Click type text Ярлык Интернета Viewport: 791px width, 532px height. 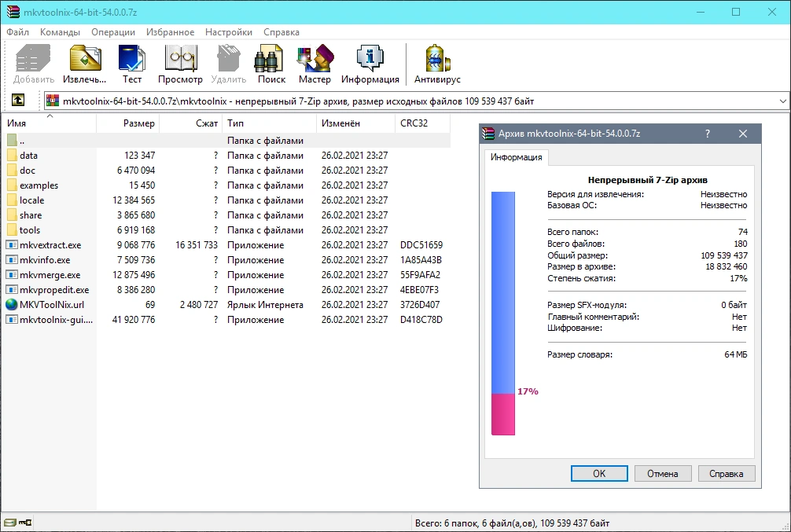point(265,305)
